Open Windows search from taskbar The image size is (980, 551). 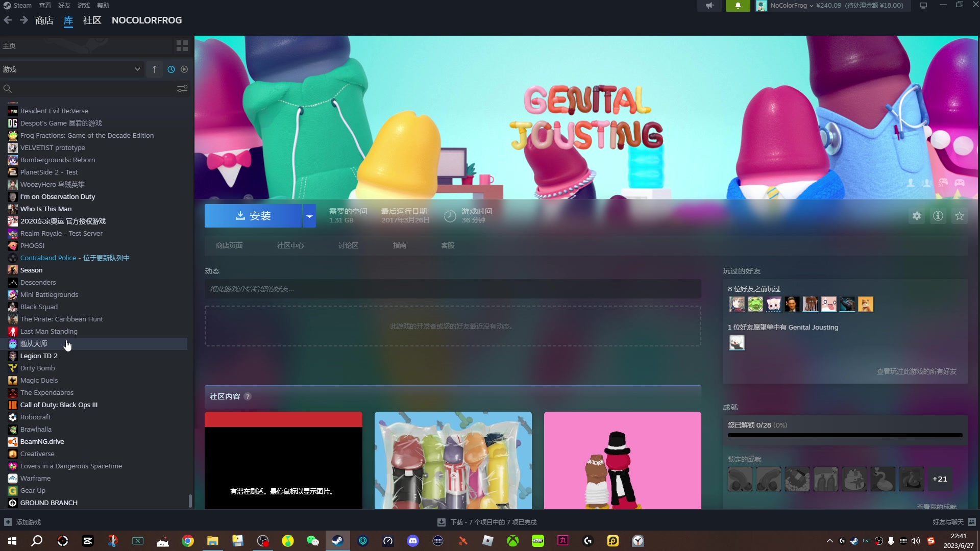tap(37, 541)
